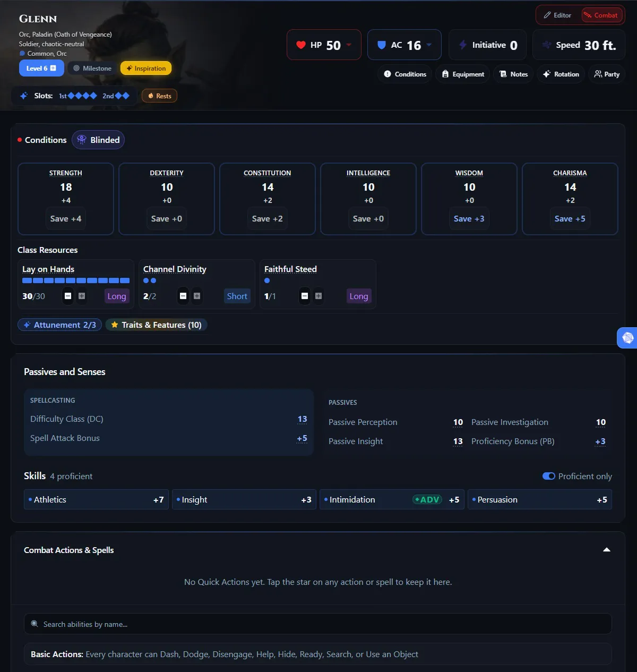The height and width of the screenshot is (672, 637).
Task: Roll the Insight skill +3
Action: coord(244,499)
